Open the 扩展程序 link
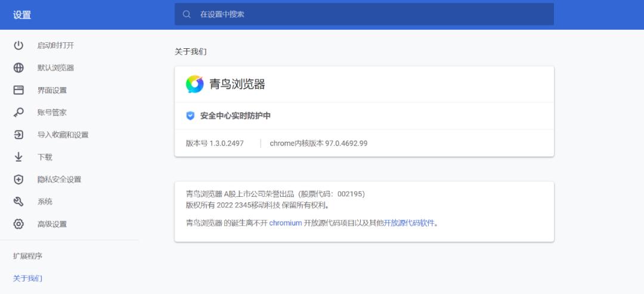Viewport: 644px width, 294px height. click(27, 256)
